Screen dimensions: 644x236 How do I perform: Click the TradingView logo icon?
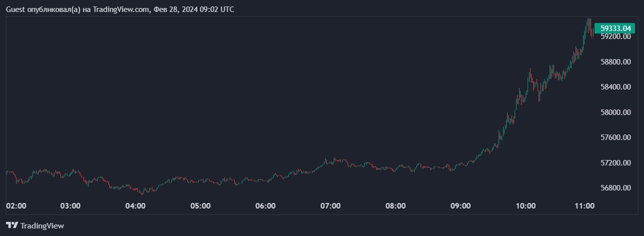[x=12, y=225]
